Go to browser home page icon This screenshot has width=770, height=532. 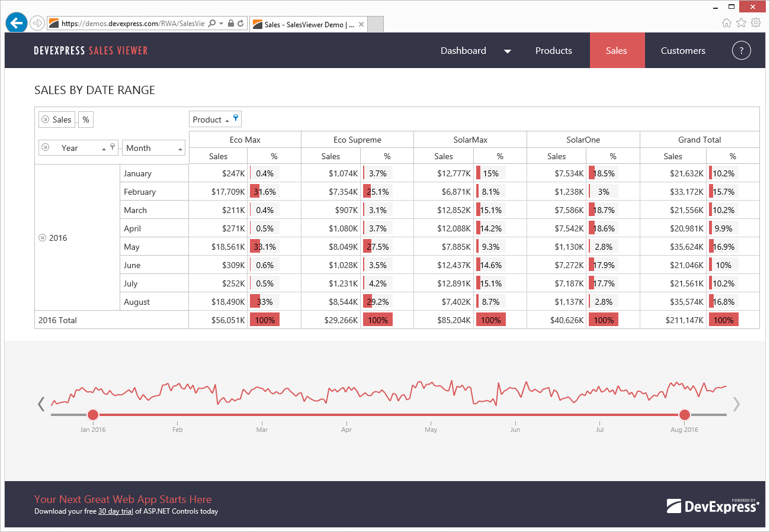click(x=727, y=23)
